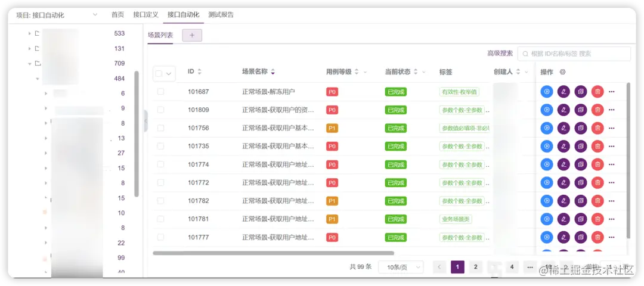Open more actions for scenario 101687

pos(612,92)
